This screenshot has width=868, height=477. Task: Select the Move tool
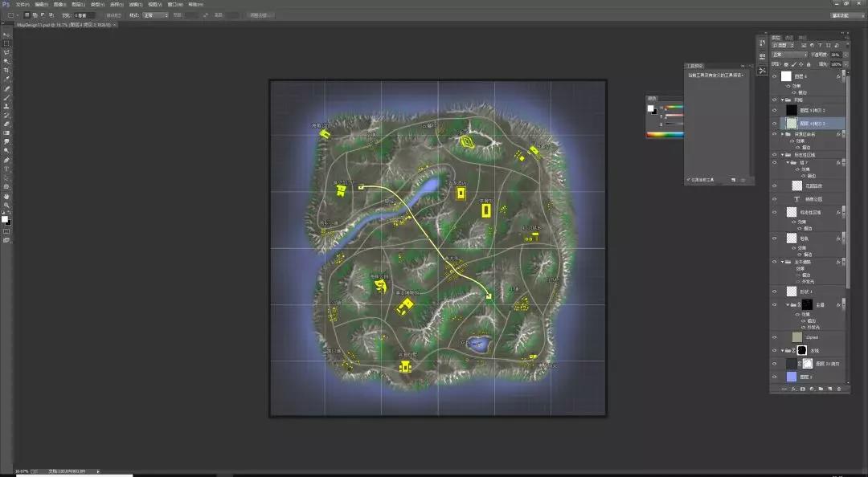6,35
